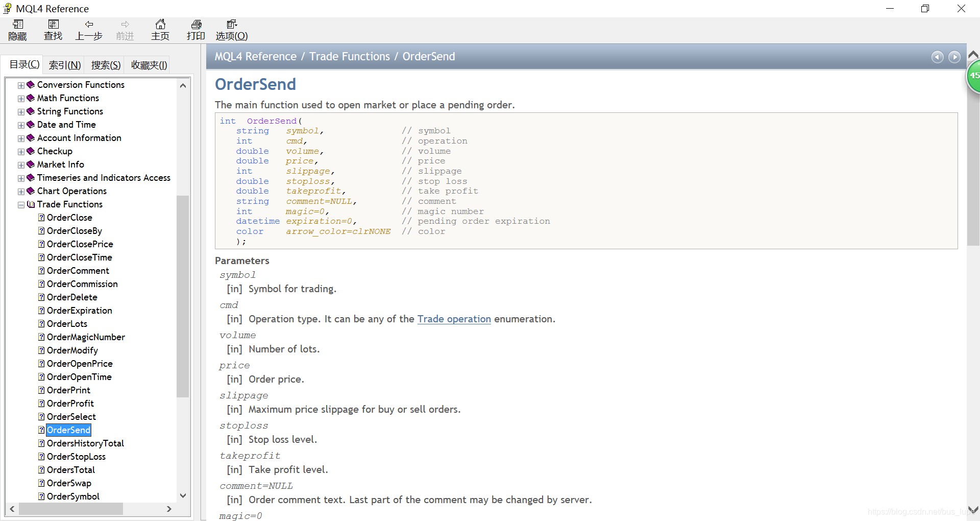Viewport: 980px width, 521px height.
Task: Expand the String Functions node
Action: click(21, 112)
